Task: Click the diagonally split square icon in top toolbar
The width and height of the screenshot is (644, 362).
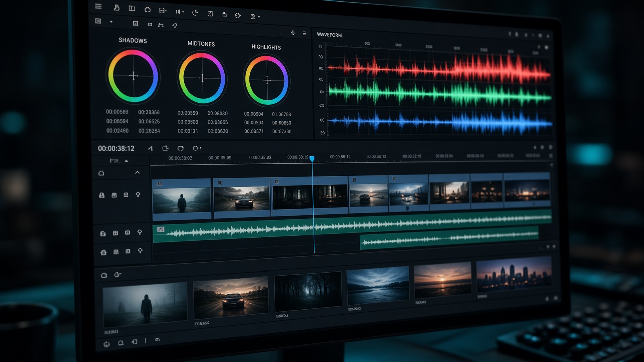Action: [x=210, y=13]
